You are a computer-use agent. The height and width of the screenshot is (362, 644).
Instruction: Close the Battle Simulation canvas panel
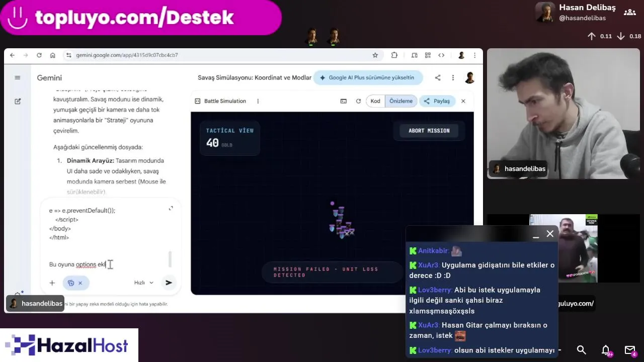(463, 101)
